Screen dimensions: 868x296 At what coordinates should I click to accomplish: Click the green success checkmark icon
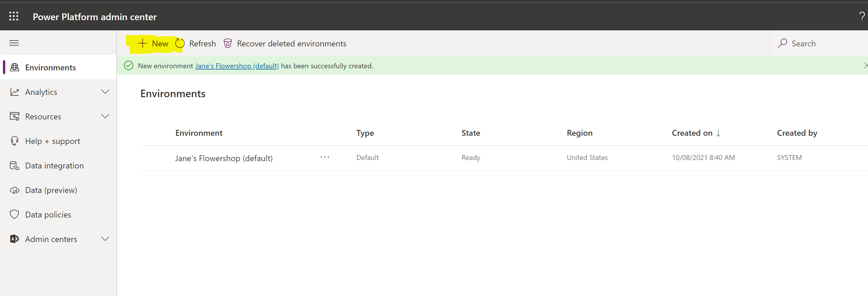(x=129, y=66)
